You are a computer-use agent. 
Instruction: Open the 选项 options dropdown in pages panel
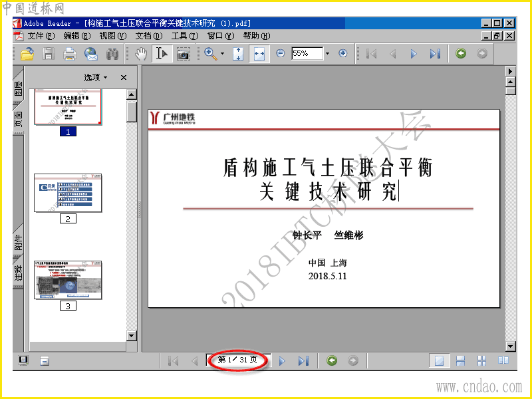(x=95, y=77)
